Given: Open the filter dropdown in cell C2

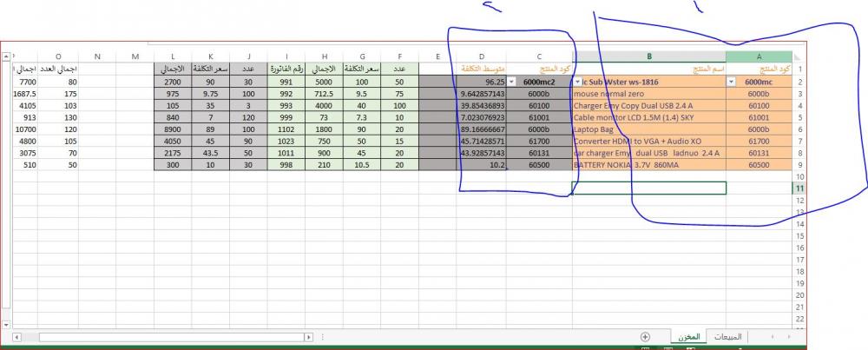Looking at the screenshot, I should (511, 82).
